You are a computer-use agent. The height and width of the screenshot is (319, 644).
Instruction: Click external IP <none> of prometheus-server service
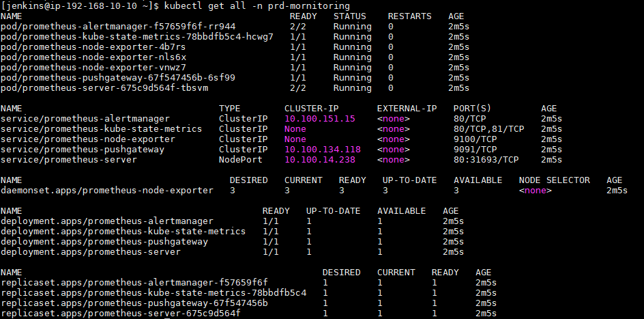(394, 160)
